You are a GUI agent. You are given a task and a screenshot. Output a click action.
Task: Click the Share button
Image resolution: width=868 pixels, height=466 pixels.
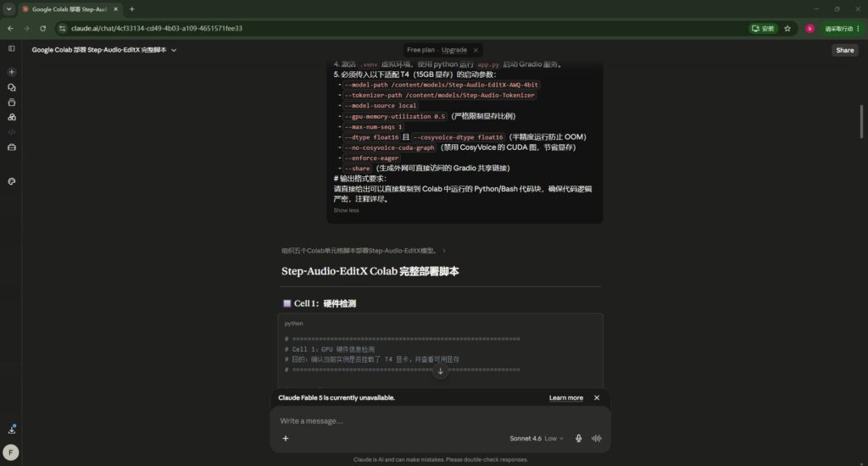(x=845, y=50)
